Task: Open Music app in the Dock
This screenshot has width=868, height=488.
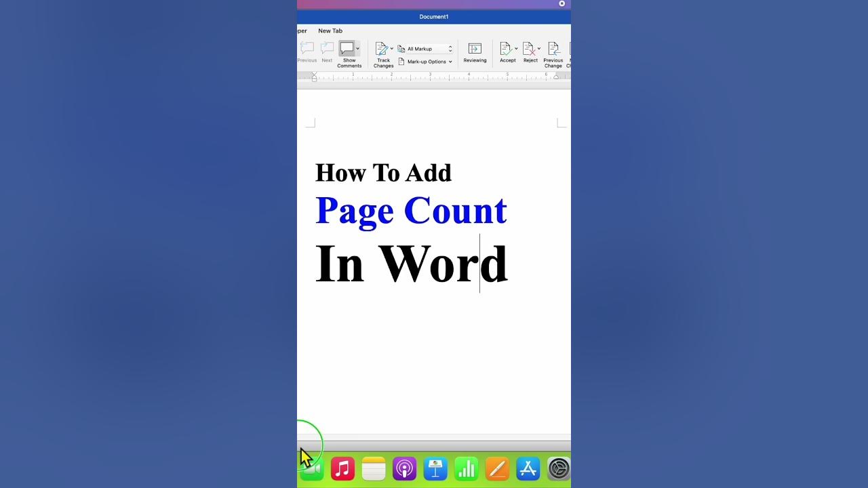Action: click(x=342, y=468)
